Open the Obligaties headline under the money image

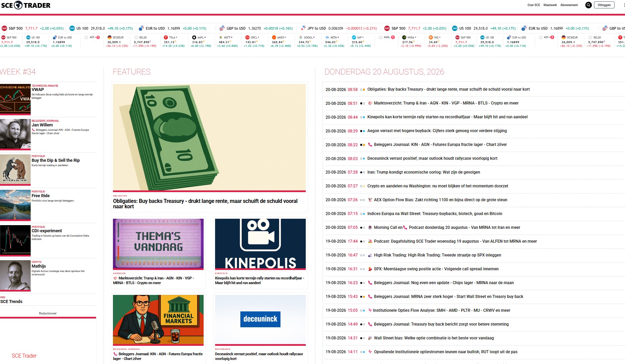pyautogui.click(x=205, y=204)
